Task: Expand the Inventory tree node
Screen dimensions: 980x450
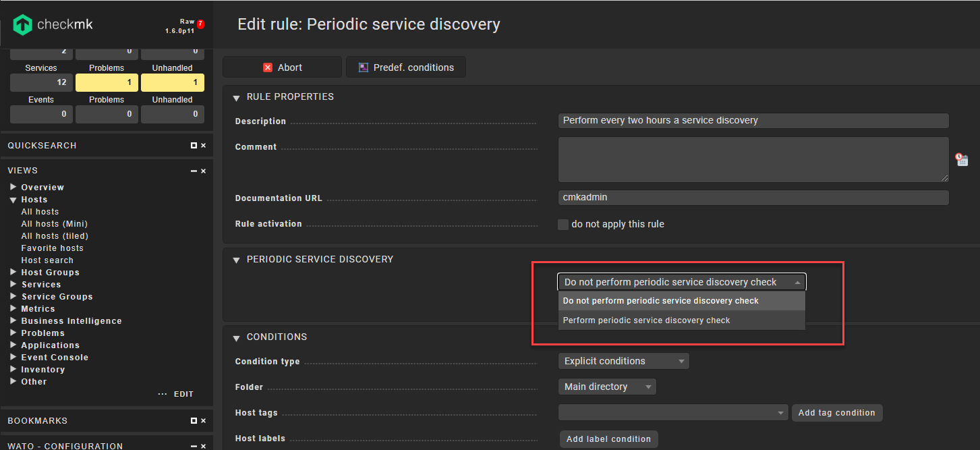Action: point(13,369)
